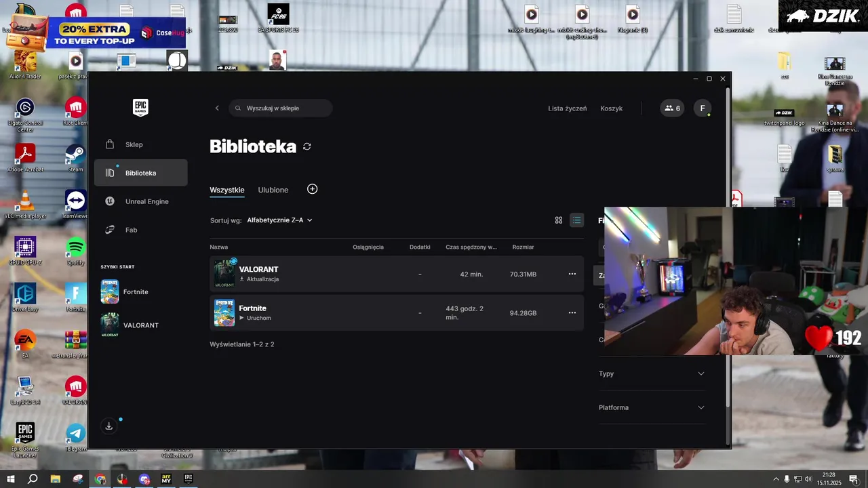868x488 pixels.
Task: Open Elgato Control Center desktop icon
Action: pos(25,115)
